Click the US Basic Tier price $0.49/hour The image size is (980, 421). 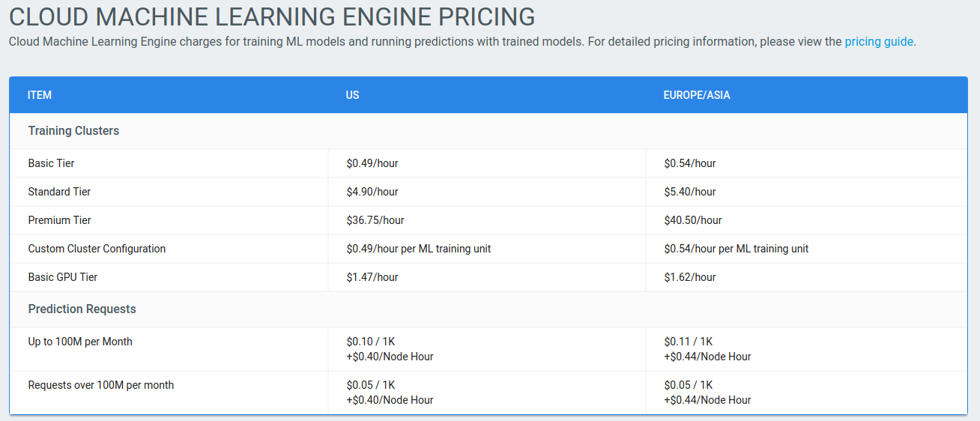(x=372, y=163)
